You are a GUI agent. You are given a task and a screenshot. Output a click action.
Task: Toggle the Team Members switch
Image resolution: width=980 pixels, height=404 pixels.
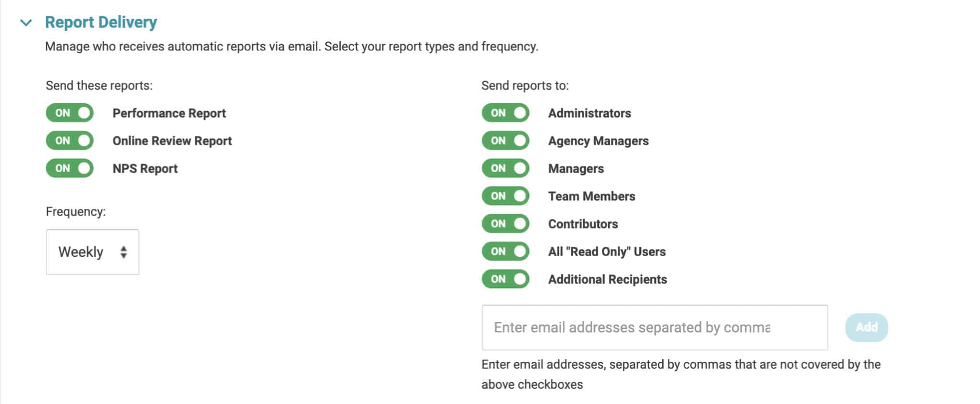pos(506,196)
